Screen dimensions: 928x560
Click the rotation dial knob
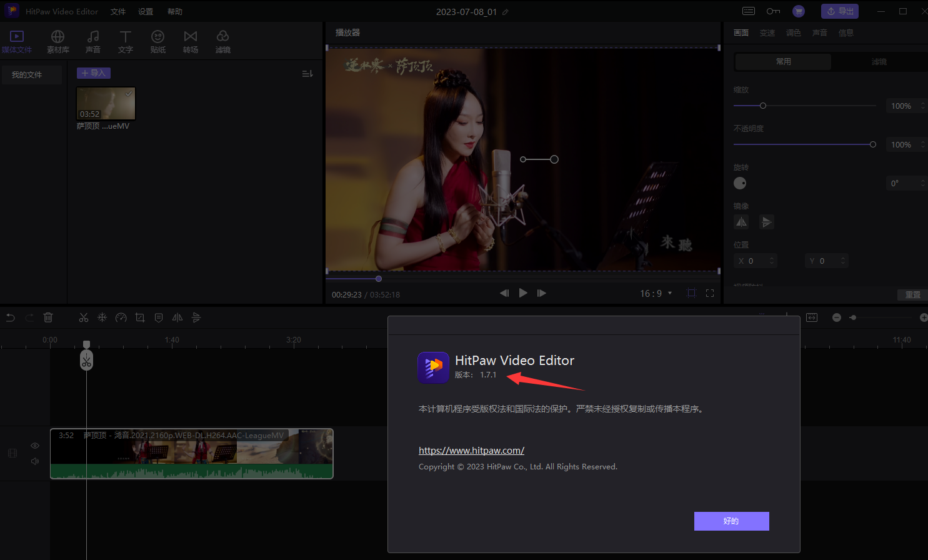pyautogui.click(x=740, y=183)
